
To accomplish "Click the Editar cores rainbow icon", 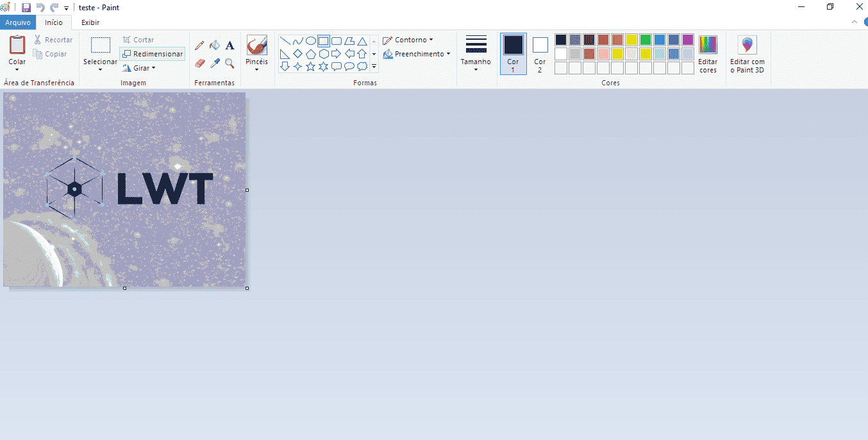I will click(x=708, y=46).
